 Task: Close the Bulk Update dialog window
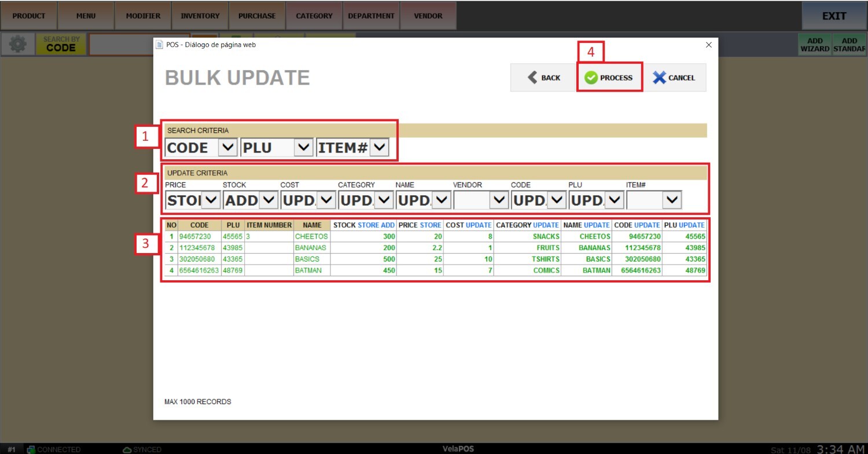pos(708,45)
